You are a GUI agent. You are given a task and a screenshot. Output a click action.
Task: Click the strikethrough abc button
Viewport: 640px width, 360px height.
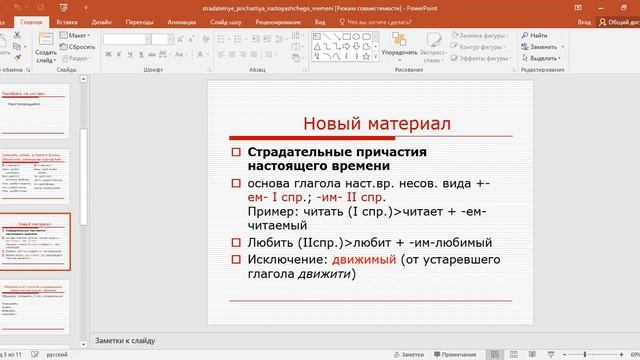click(152, 54)
